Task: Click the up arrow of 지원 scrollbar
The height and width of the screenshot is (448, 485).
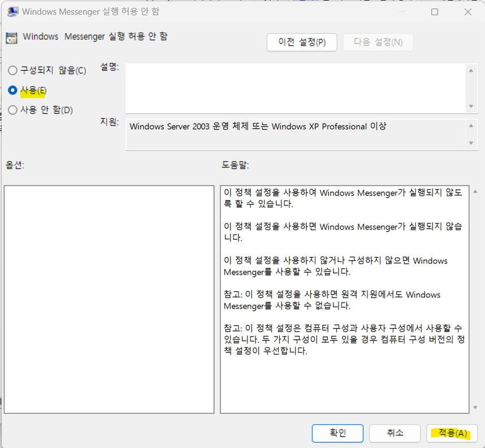Action: pyautogui.click(x=471, y=126)
